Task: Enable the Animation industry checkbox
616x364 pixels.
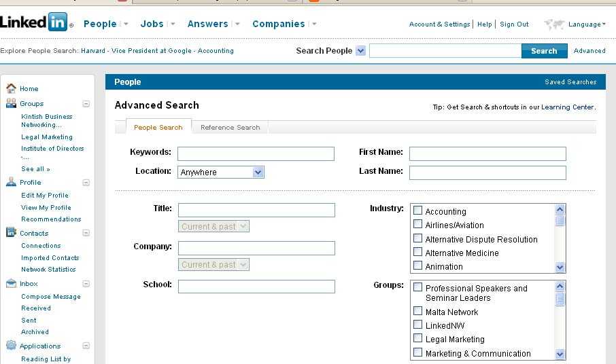Action: [x=417, y=265]
